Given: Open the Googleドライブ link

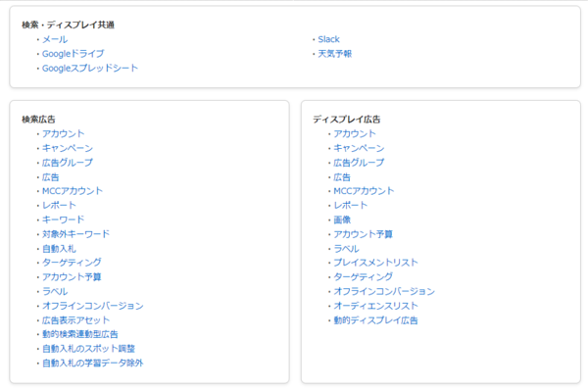Looking at the screenshot, I should point(73,54).
